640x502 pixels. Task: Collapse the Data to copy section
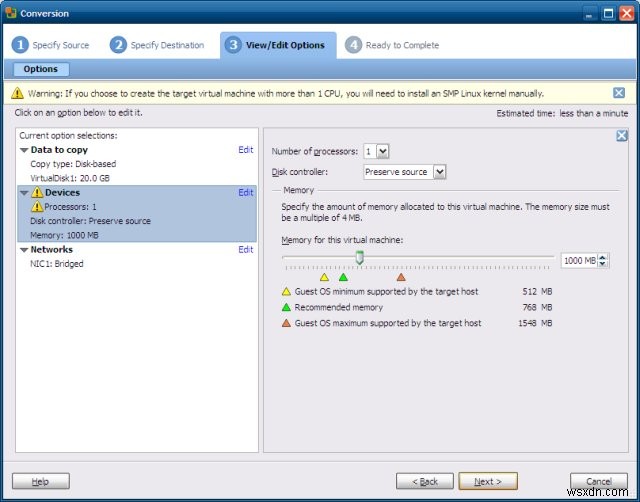[24, 150]
